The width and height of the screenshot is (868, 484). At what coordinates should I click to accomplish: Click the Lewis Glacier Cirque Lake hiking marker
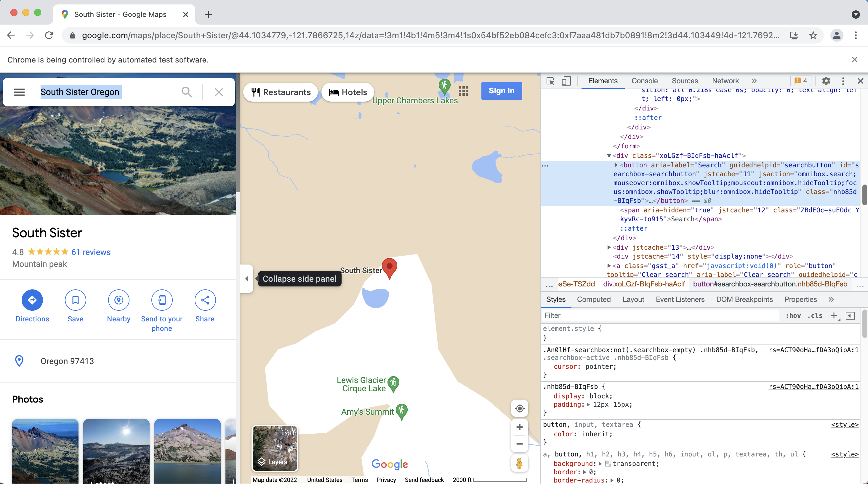pyautogui.click(x=393, y=384)
